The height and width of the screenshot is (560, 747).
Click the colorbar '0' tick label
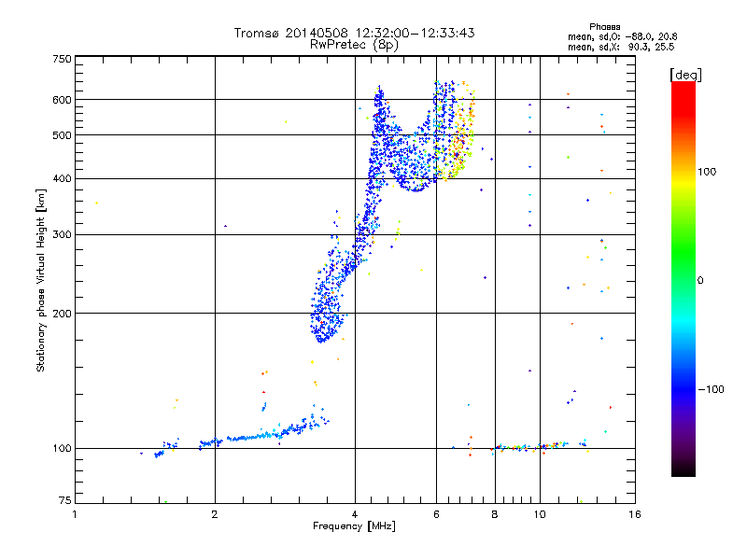click(x=700, y=281)
